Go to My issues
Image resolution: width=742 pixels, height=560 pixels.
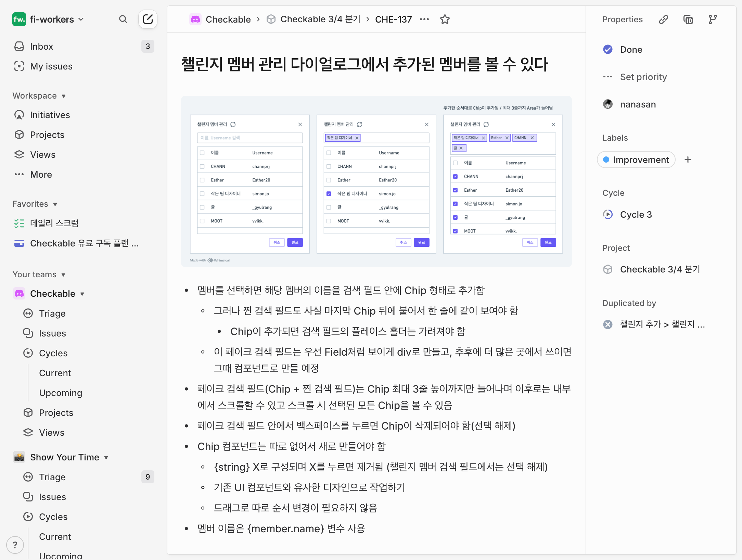pos(51,66)
